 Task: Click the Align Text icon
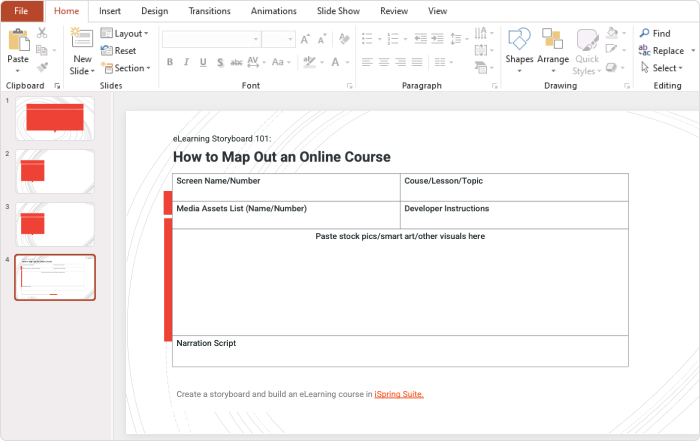[x=481, y=50]
